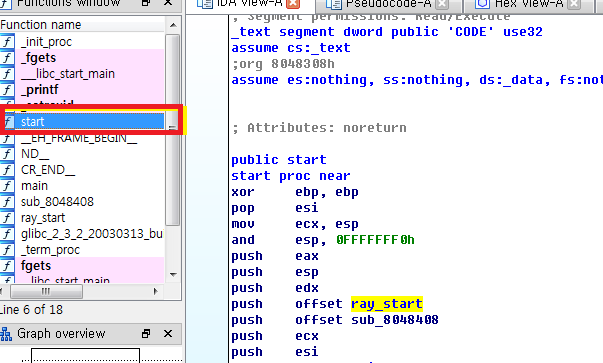Viewport: 603px width, 363px height.
Task: Undock the Functions window panel
Action: coord(146,3)
